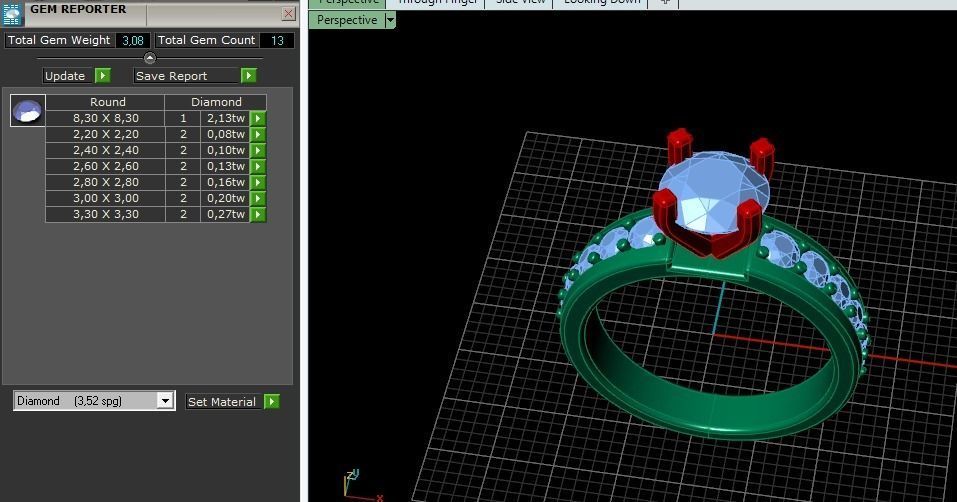Select the Perspective view tab at top
The image size is (957, 502).
tap(348, 3)
